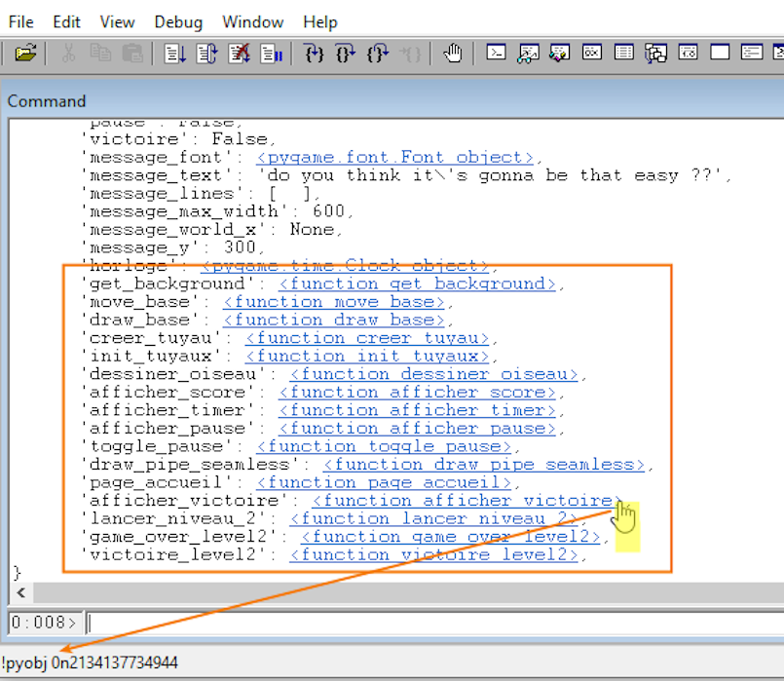The width and height of the screenshot is (784, 681).
Task: Open the Call Stack window icon
Action: click(655, 54)
